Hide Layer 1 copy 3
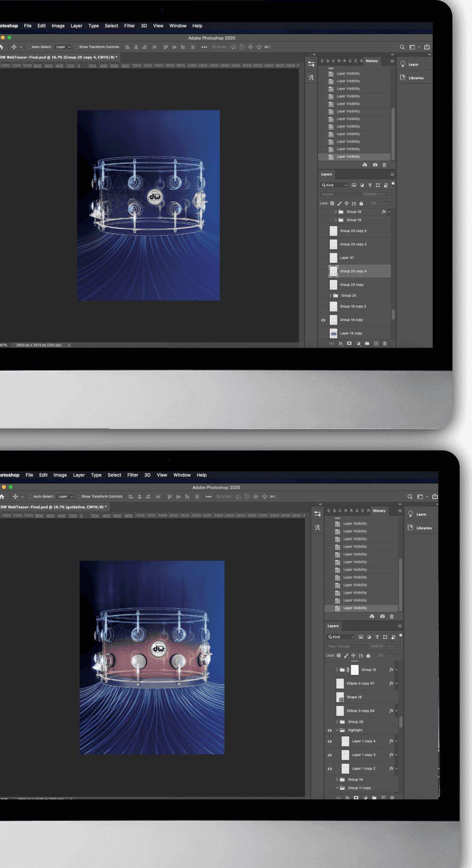This screenshot has width=472, height=868. [329, 755]
